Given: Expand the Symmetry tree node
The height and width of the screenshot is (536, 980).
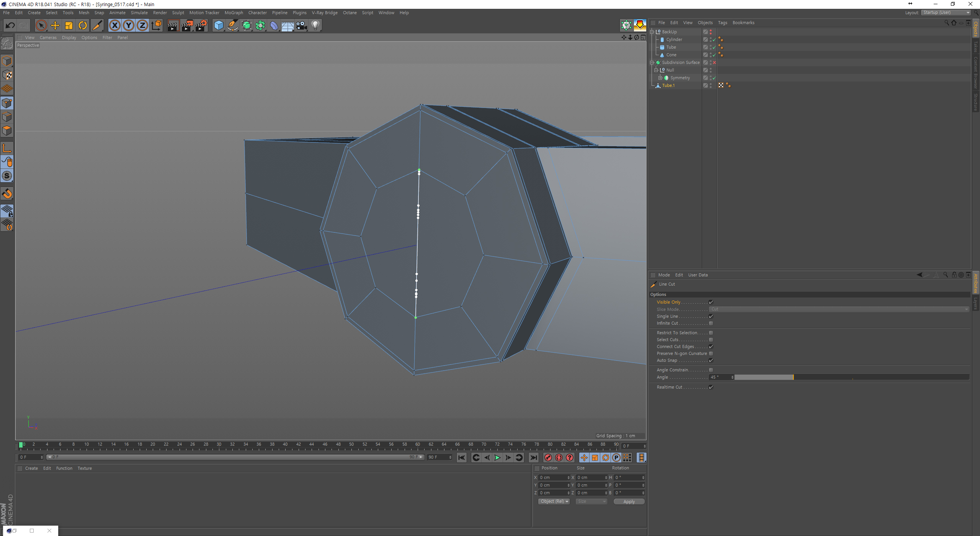Looking at the screenshot, I should 660,78.
